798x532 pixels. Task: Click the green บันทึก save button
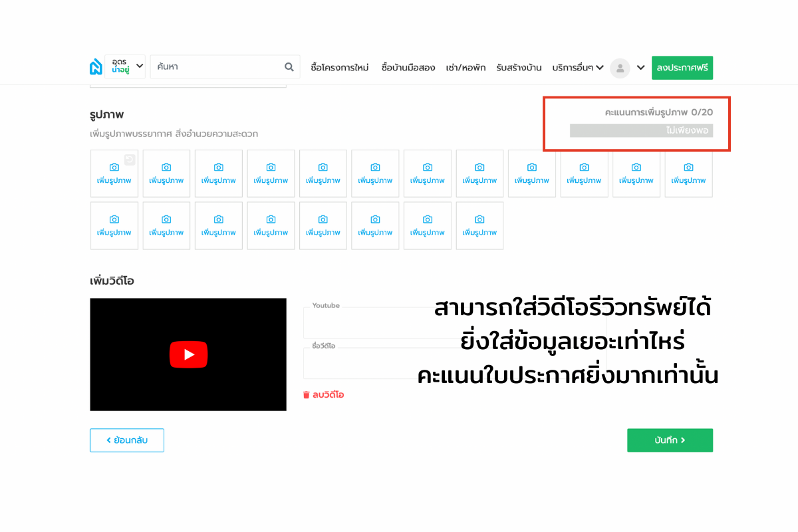[670, 440]
